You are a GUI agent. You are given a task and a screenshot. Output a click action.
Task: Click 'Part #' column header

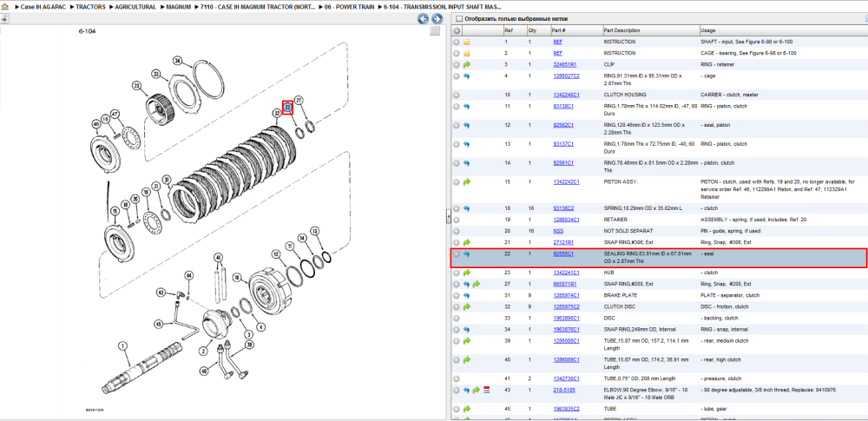click(558, 30)
